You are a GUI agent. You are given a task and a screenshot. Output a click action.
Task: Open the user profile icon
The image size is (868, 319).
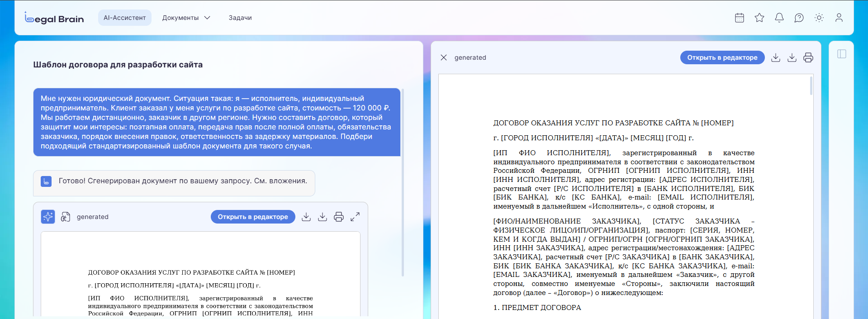click(x=839, y=18)
